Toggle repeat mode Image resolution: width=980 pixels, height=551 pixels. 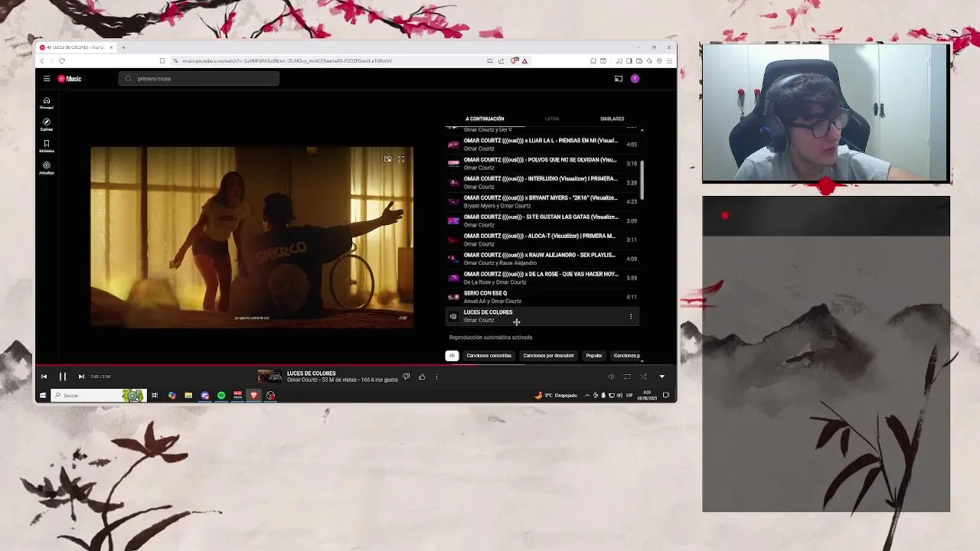pyautogui.click(x=627, y=377)
